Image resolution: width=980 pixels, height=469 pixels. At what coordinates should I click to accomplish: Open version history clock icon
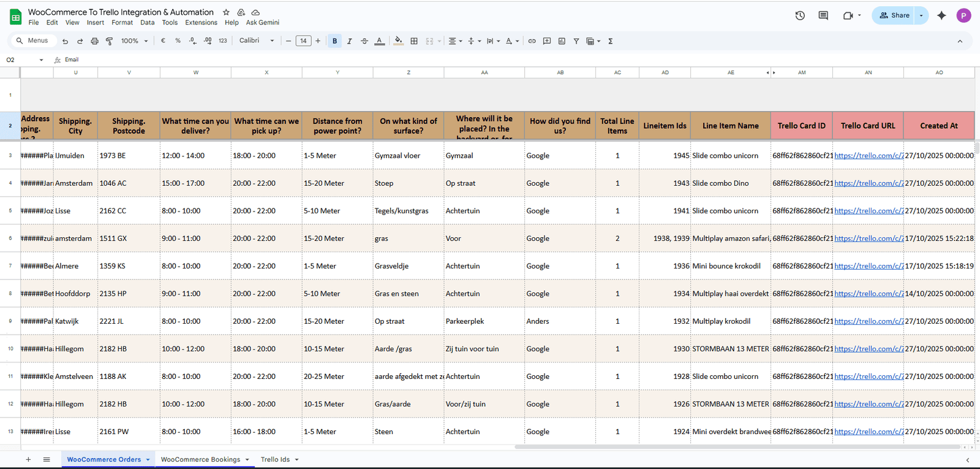(800, 15)
